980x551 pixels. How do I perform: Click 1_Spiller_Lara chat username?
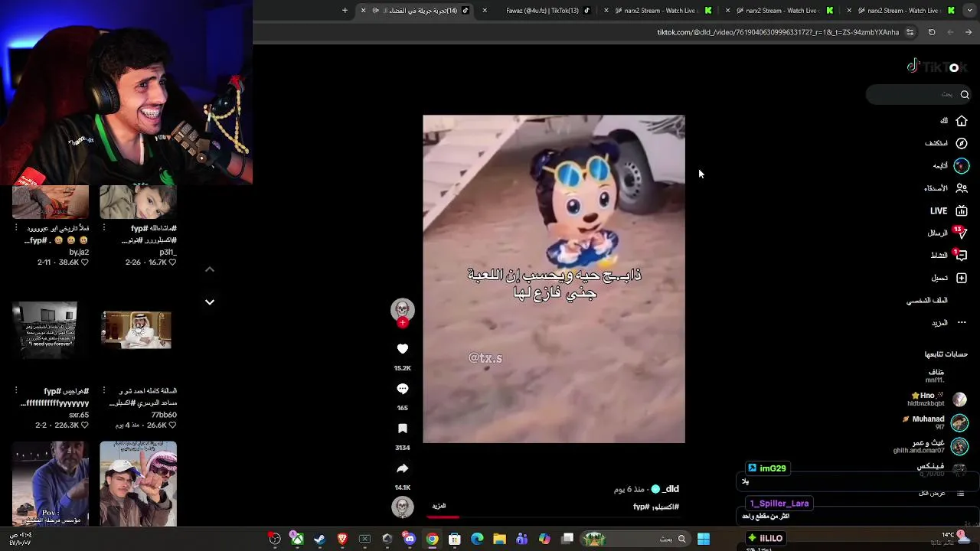779,504
